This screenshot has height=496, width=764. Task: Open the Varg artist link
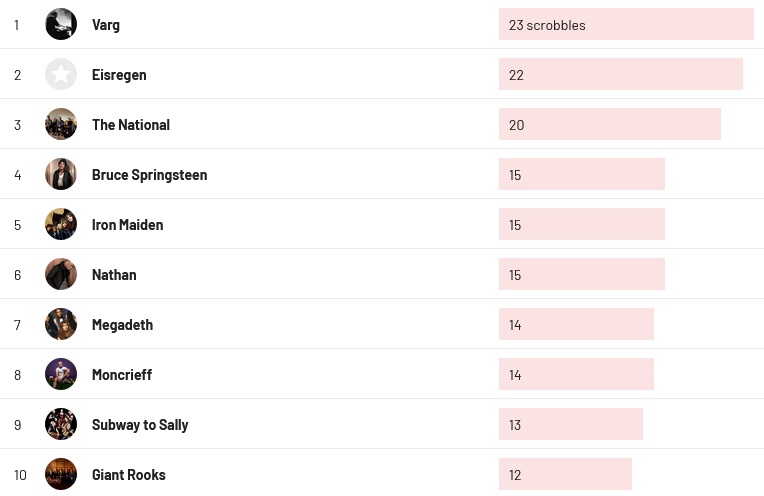[x=106, y=24]
